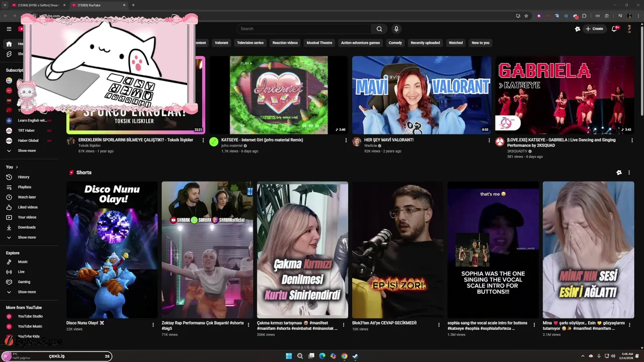Select the Action-adventure games chip

(x=360, y=43)
